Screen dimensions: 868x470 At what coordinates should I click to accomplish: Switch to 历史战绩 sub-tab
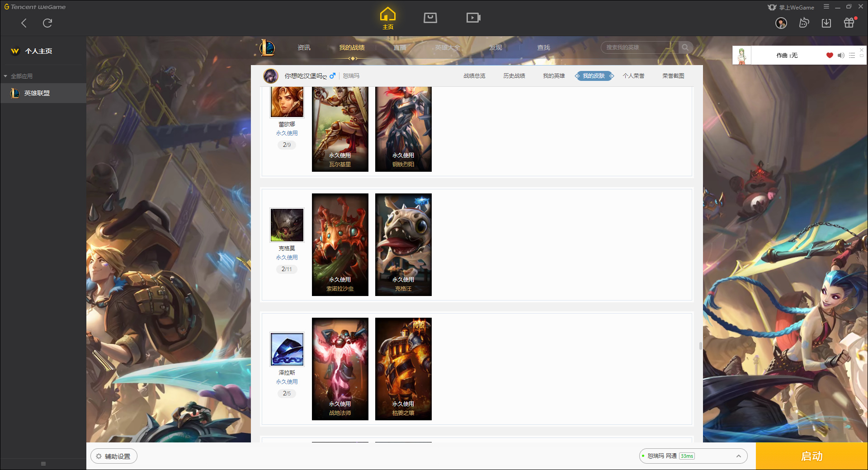(x=514, y=76)
